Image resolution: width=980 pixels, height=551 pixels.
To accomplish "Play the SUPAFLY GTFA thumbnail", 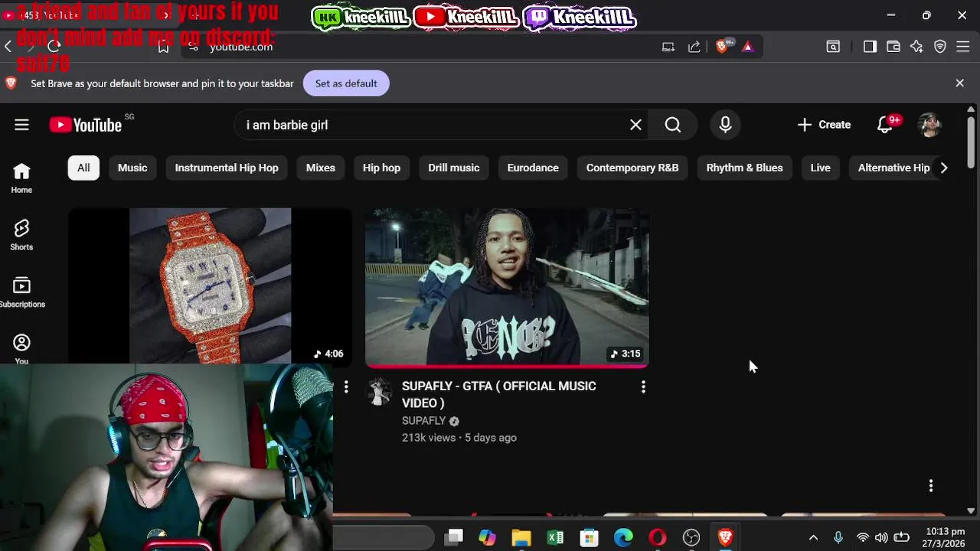I will 507,287.
